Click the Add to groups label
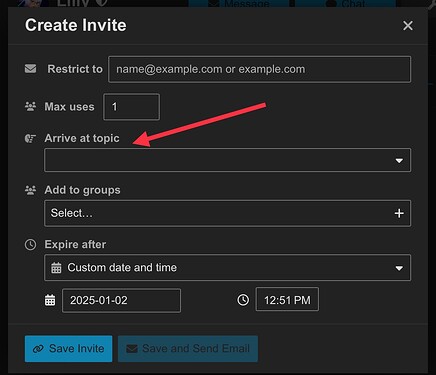The image size is (436, 375). pyautogui.click(x=83, y=190)
